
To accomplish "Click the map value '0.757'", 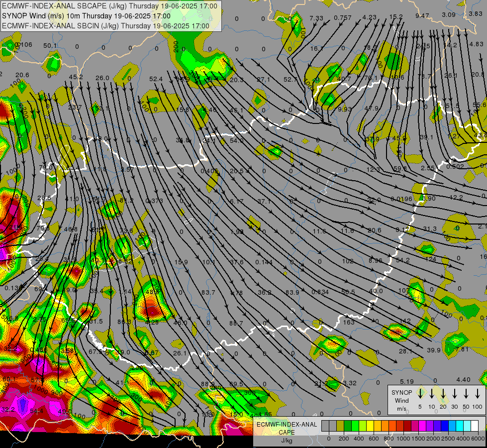I will 343,18.
